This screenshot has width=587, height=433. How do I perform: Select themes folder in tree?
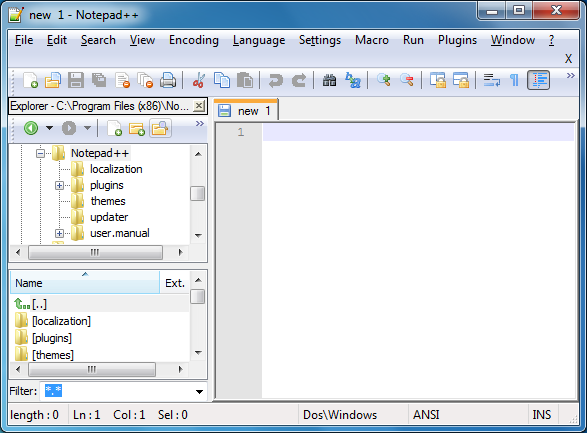[x=108, y=201]
